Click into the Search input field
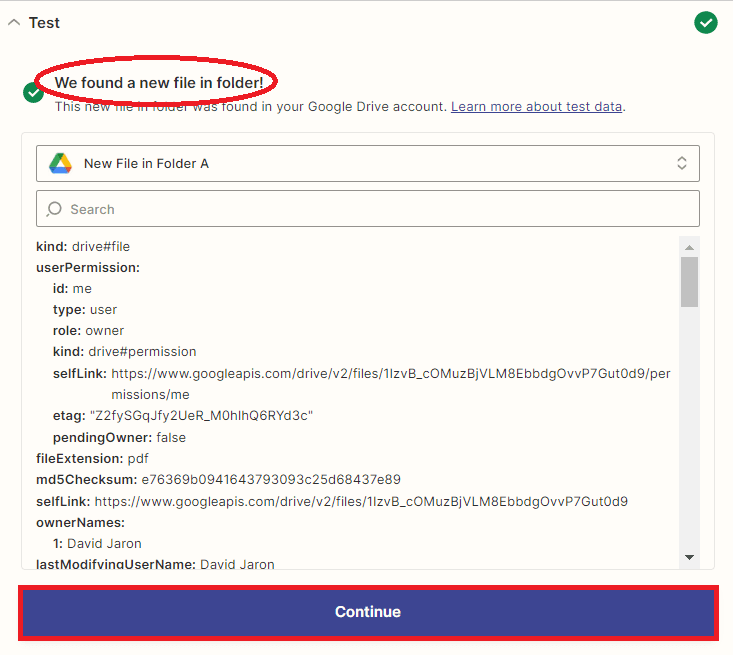This screenshot has height=655, width=733. pos(380,209)
